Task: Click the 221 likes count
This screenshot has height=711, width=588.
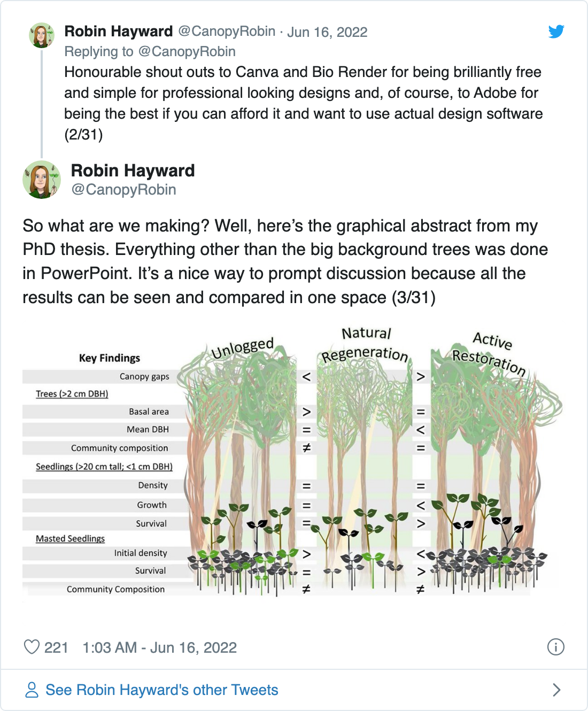Action: point(56,647)
